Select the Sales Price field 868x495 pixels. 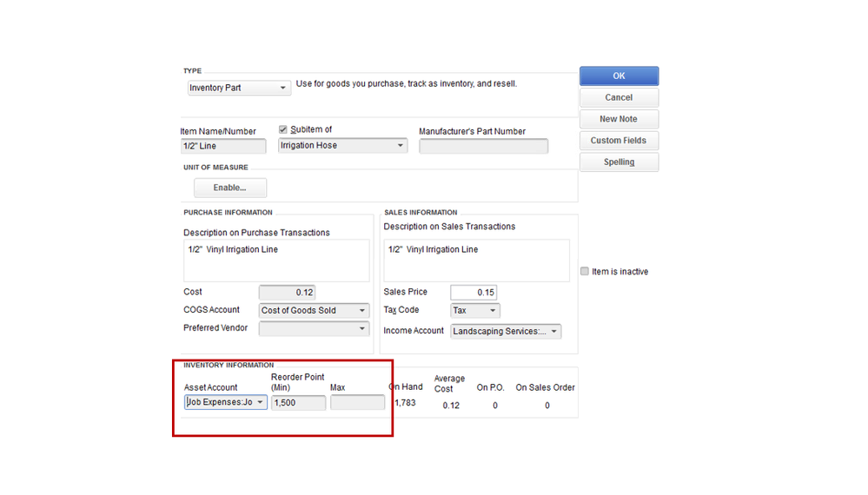pos(474,293)
